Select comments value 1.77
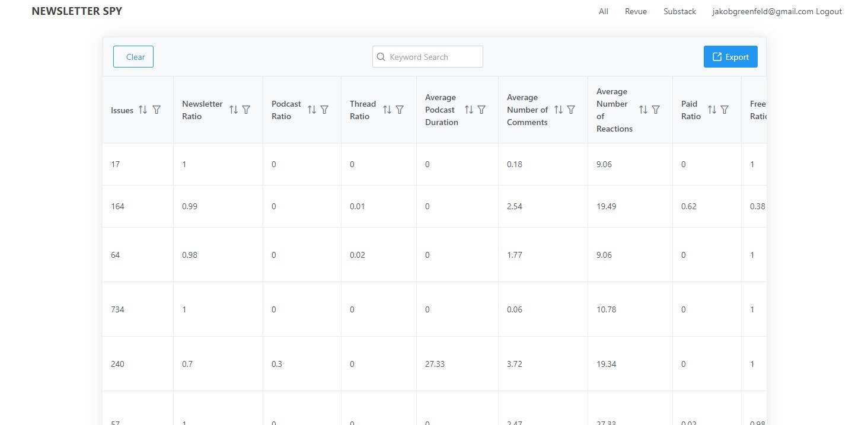 coord(515,255)
